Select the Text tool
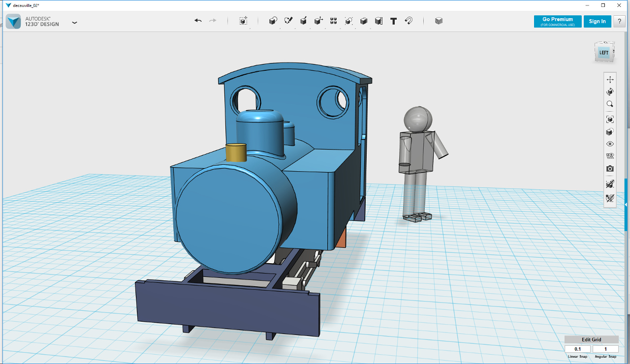The width and height of the screenshot is (630, 364). [393, 21]
